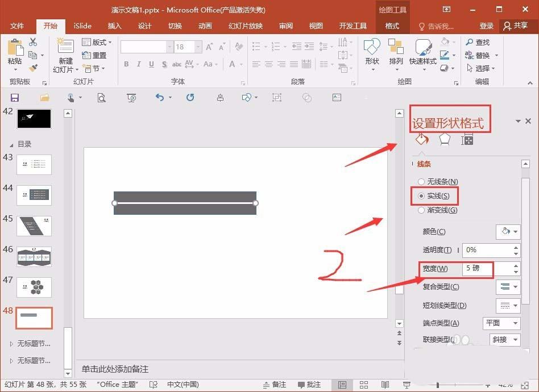Click Undo in the Quick Access Toolbar

159,98
